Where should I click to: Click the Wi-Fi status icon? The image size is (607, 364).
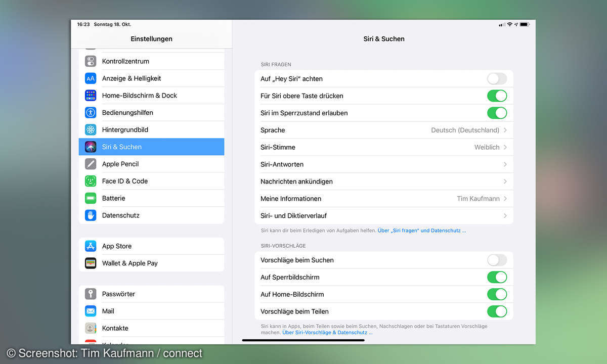pos(510,24)
